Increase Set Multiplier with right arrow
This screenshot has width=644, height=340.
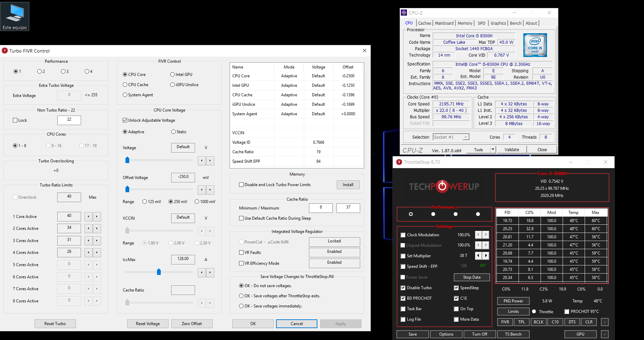coord(486,256)
